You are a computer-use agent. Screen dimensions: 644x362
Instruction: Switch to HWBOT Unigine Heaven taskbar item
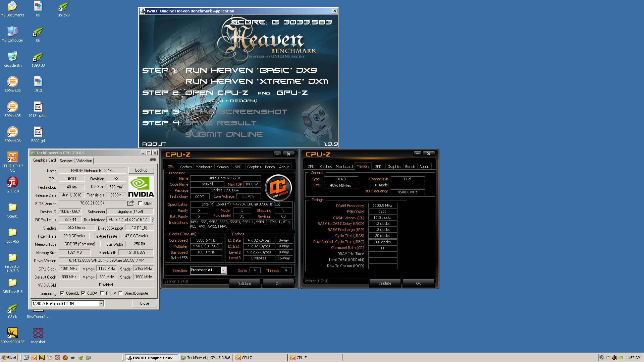pos(152,358)
